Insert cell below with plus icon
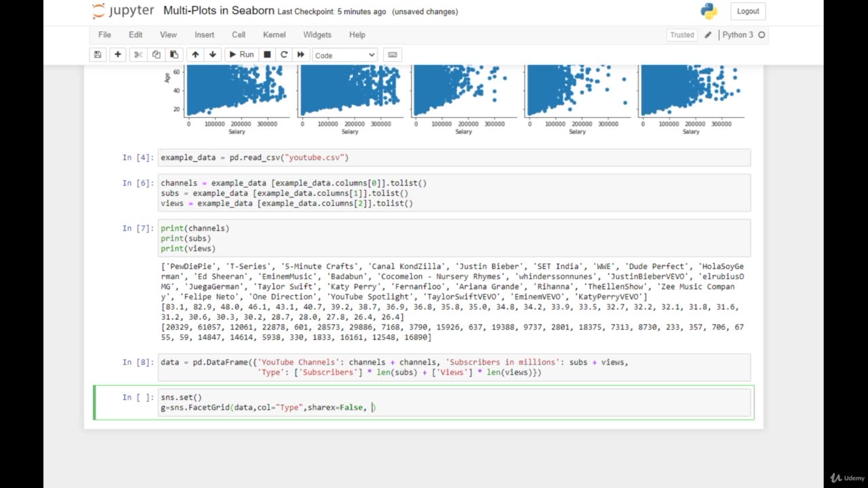The image size is (868, 488). 117,55
